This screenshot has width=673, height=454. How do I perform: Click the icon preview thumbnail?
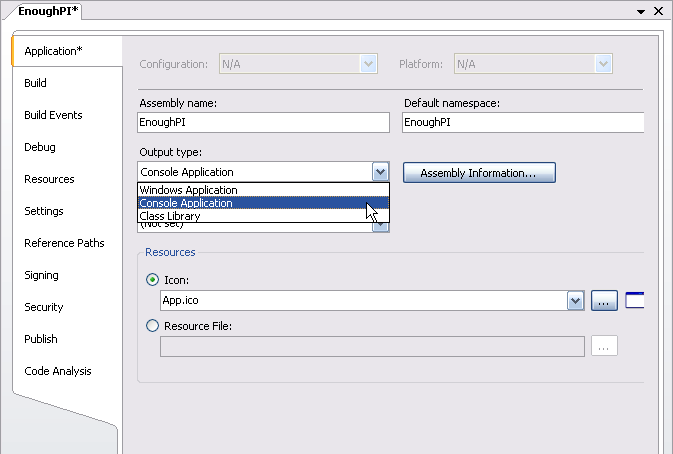click(x=635, y=300)
